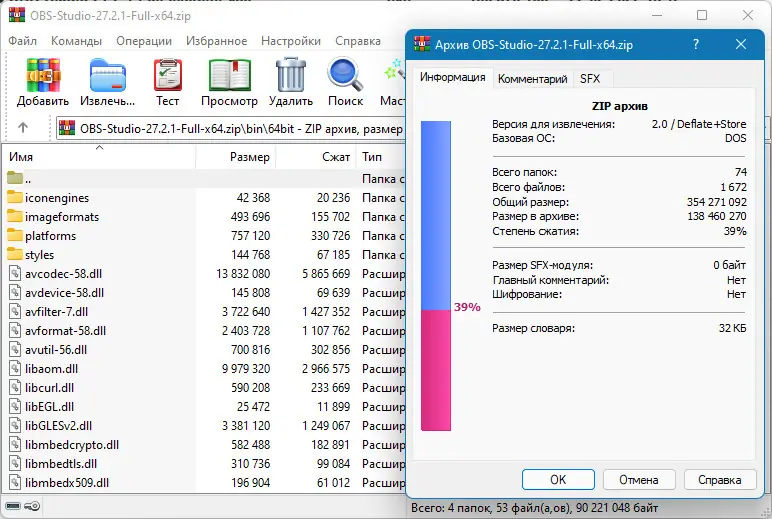Run the Тест archive test icon
Screen dimensions: 772x519
click(x=167, y=75)
